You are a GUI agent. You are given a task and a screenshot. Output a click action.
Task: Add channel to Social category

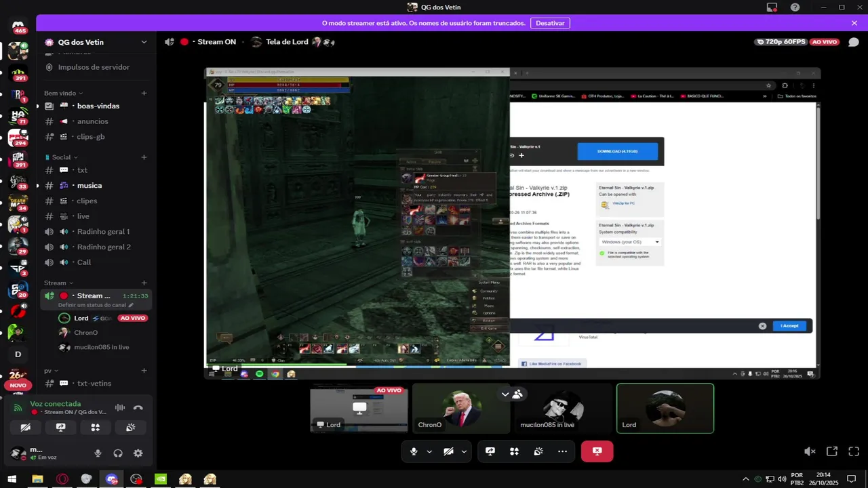(x=144, y=157)
